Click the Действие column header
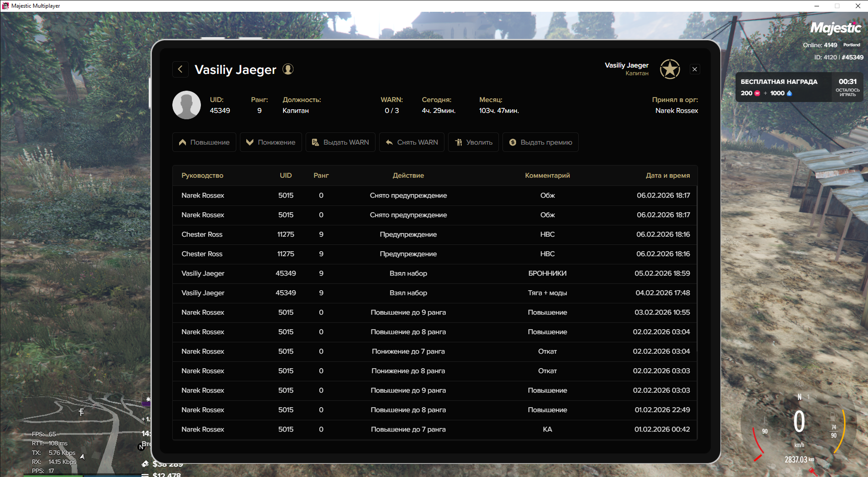 pyautogui.click(x=408, y=175)
